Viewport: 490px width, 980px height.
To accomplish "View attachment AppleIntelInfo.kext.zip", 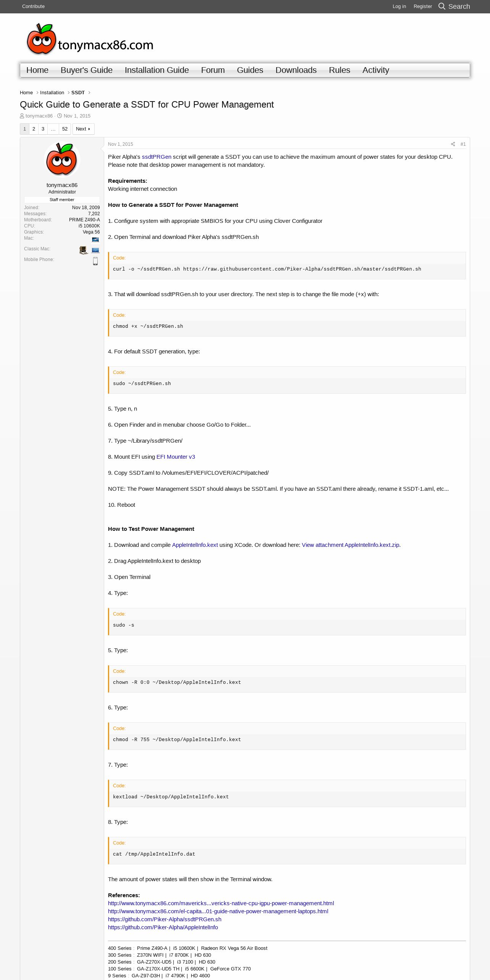I will 350,545.
